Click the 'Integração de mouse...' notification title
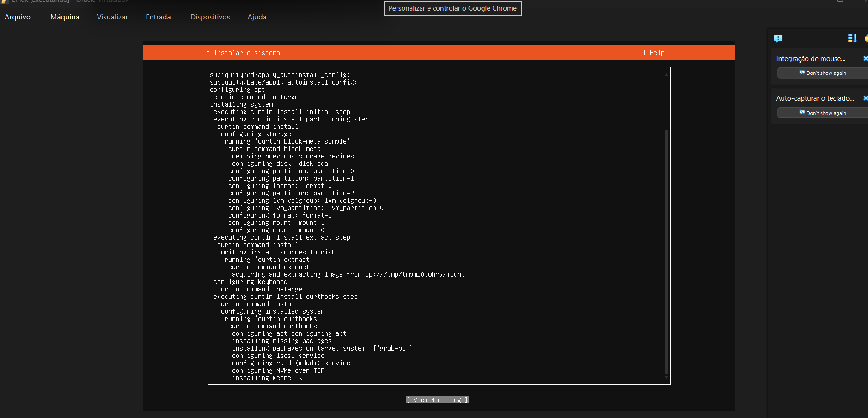Image resolution: width=868 pixels, height=418 pixels. click(811, 59)
